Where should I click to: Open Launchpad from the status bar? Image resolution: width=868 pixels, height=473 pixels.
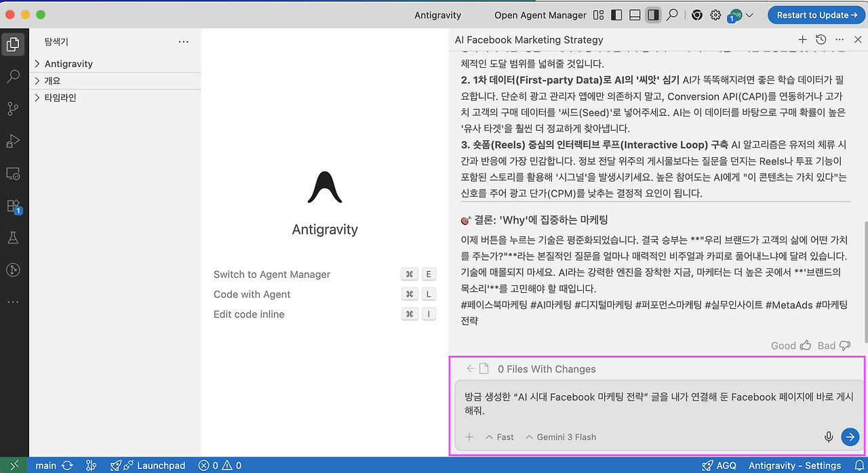tap(147, 466)
